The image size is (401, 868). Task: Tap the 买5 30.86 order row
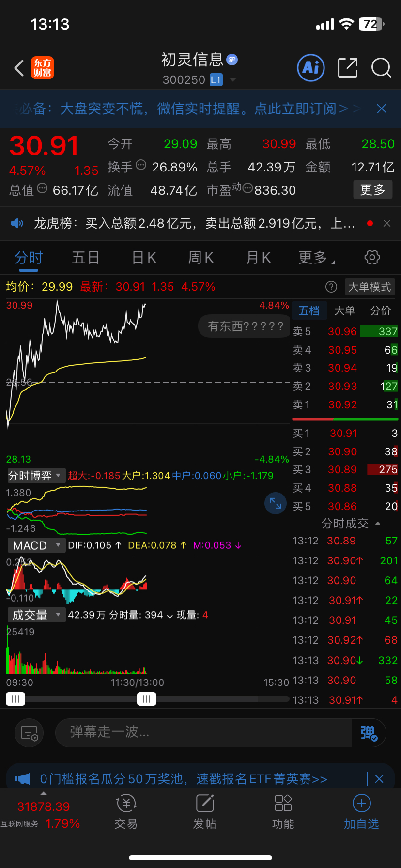click(x=345, y=506)
